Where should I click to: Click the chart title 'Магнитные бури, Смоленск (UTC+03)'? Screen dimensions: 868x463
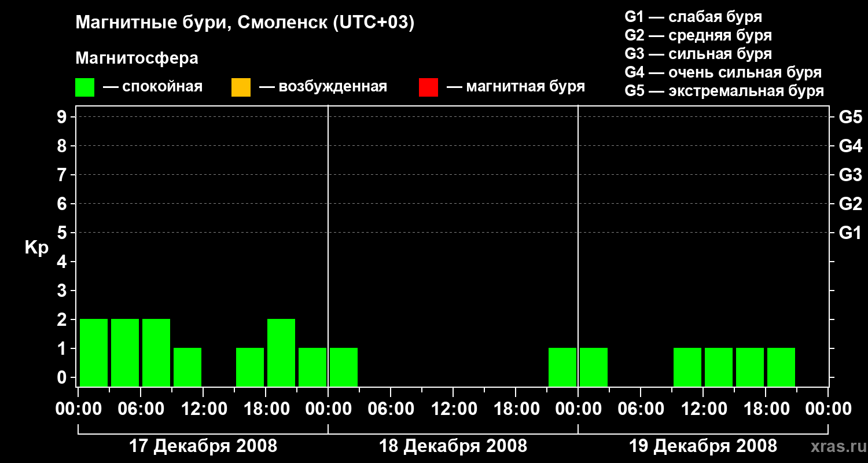coord(245,23)
